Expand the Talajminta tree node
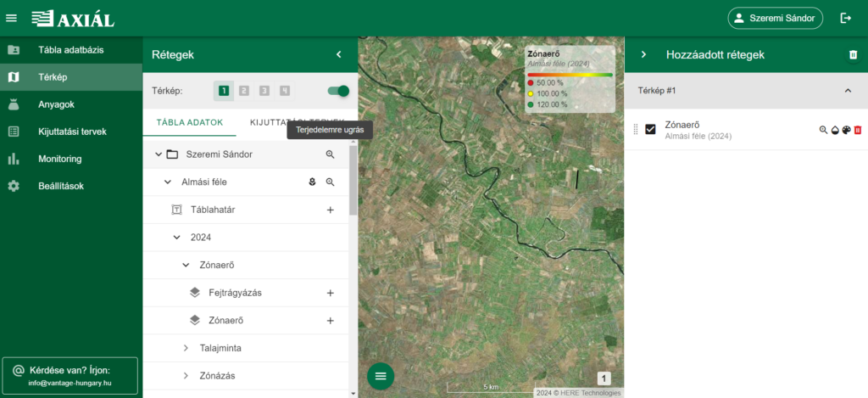The image size is (868, 398). [x=186, y=348]
